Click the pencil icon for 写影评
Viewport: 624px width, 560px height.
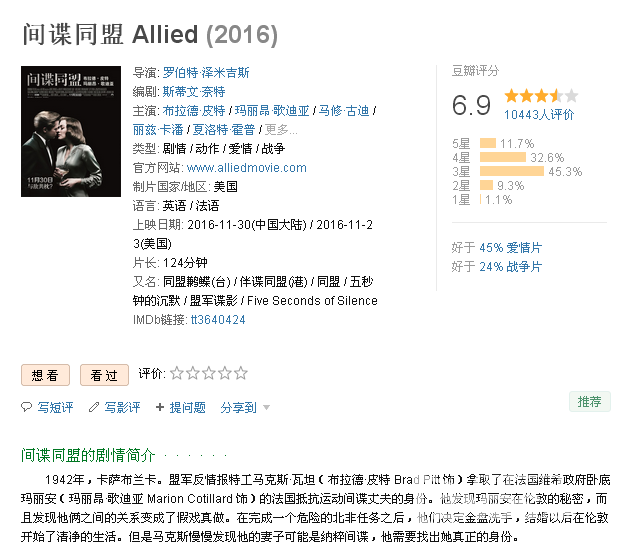coord(94,407)
